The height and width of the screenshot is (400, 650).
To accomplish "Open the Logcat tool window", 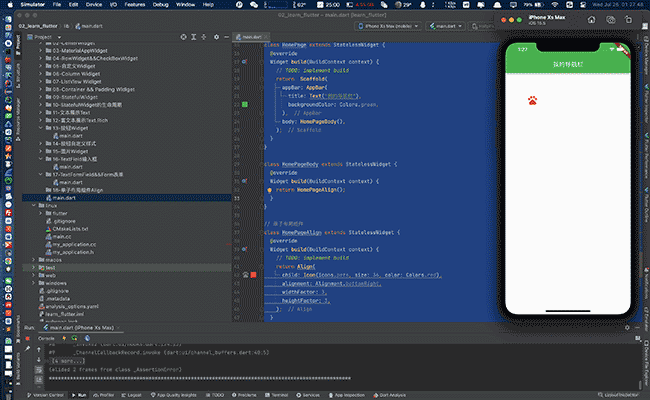I will [131, 395].
